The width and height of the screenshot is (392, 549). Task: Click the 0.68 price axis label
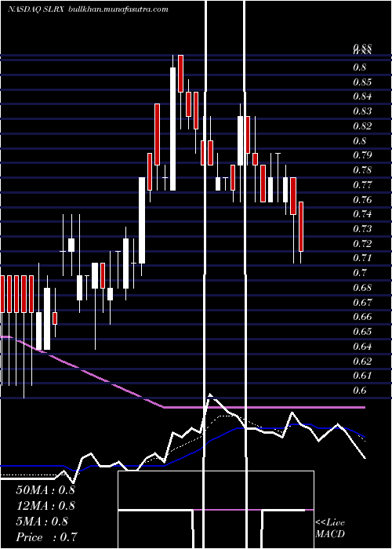pyautogui.click(x=362, y=288)
